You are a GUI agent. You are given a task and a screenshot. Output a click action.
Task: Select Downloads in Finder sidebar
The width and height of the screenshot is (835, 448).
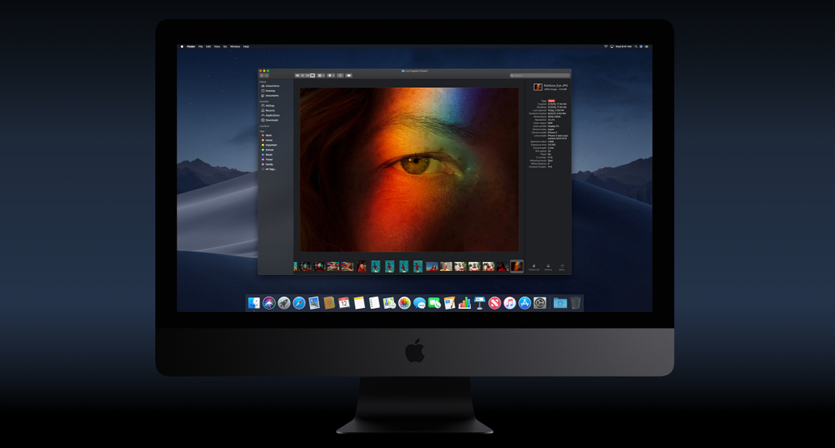[271, 120]
